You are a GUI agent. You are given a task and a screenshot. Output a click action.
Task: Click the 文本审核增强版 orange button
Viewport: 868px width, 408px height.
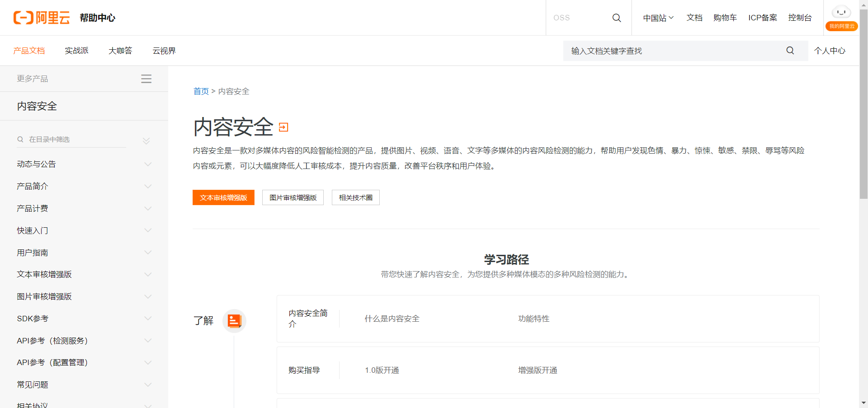coord(223,197)
